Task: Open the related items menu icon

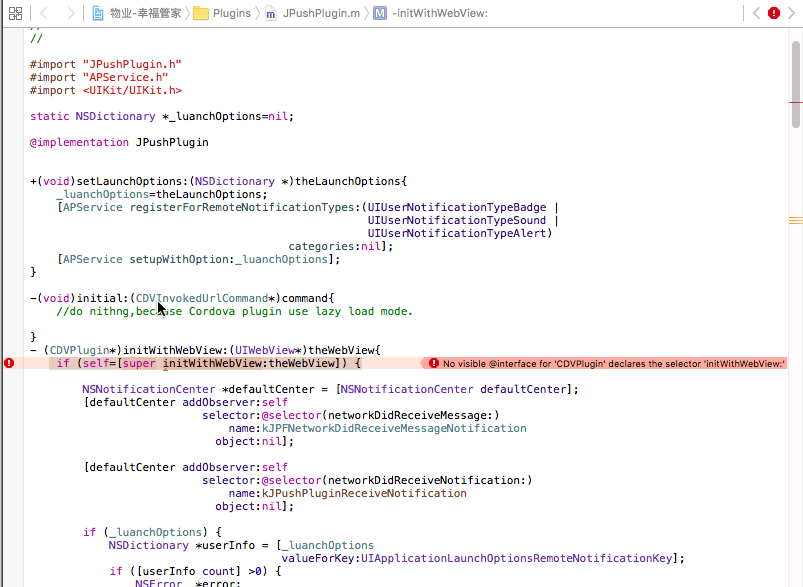Action: pos(15,14)
